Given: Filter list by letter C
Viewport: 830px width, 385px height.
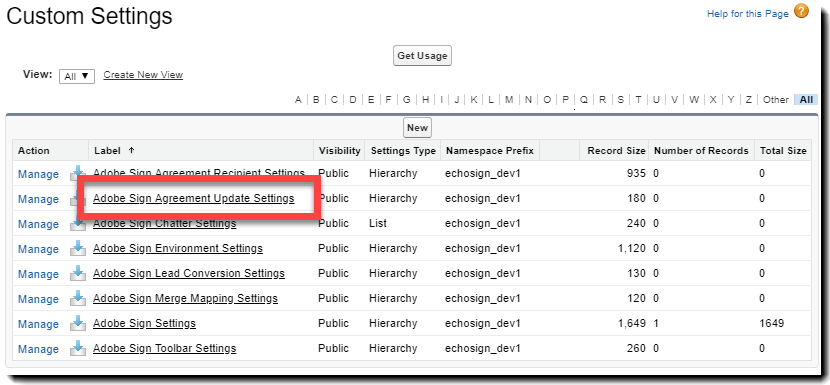Looking at the screenshot, I should 335,100.
